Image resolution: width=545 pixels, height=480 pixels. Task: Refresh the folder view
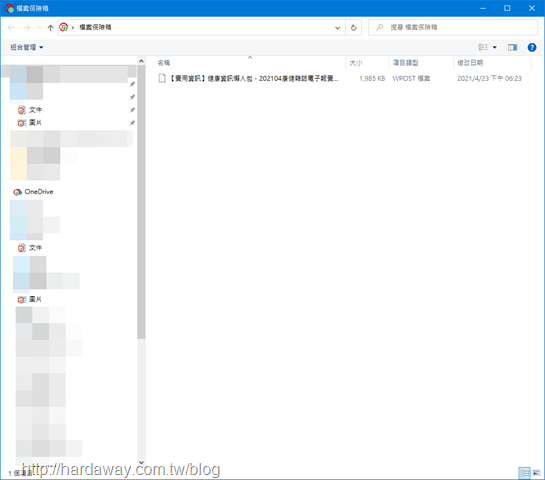(353, 27)
